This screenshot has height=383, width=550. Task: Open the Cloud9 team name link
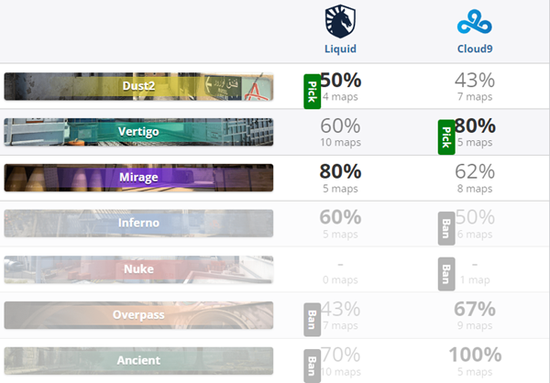[x=475, y=48]
